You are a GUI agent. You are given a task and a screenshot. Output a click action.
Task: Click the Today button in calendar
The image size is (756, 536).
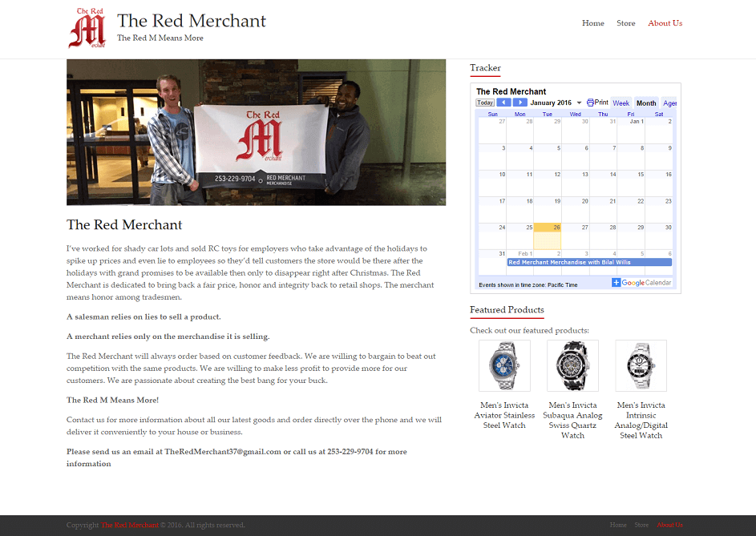(485, 103)
